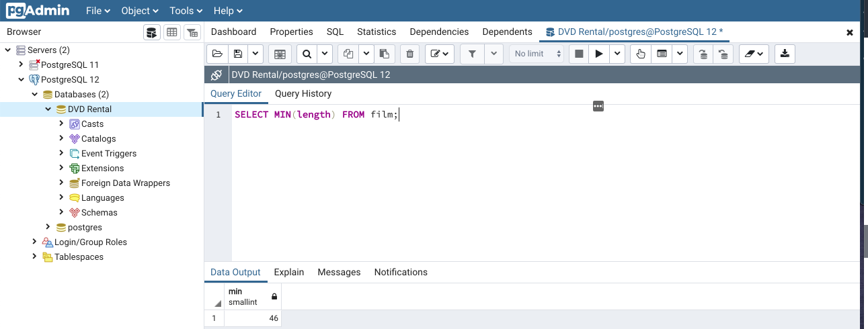This screenshot has height=329, width=868.
Task: Open the Find options dropdown arrow
Action: (x=325, y=54)
